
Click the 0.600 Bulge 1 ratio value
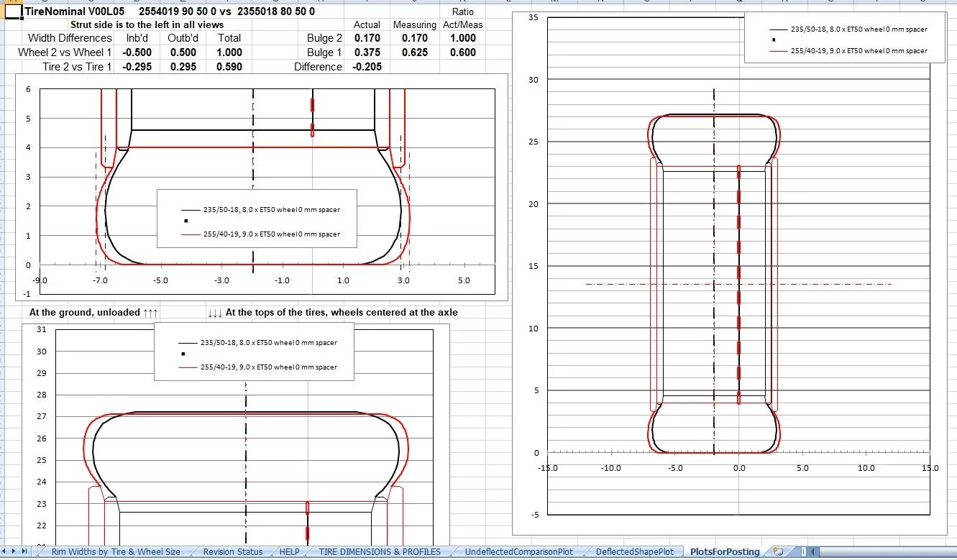463,52
